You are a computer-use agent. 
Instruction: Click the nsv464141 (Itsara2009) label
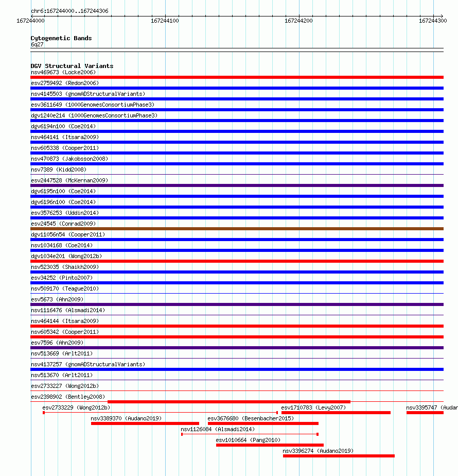point(65,137)
